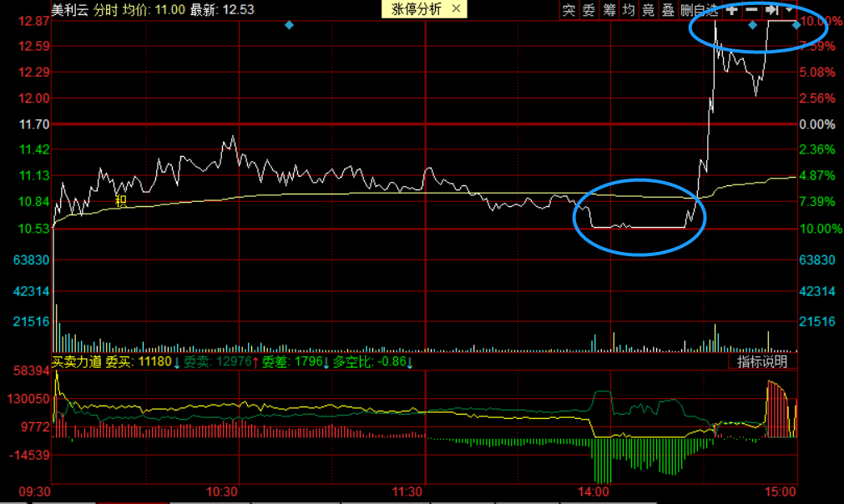Screen dimensions: 844x504
Task: Click the plus zoom-in icon
Action: coord(732,10)
